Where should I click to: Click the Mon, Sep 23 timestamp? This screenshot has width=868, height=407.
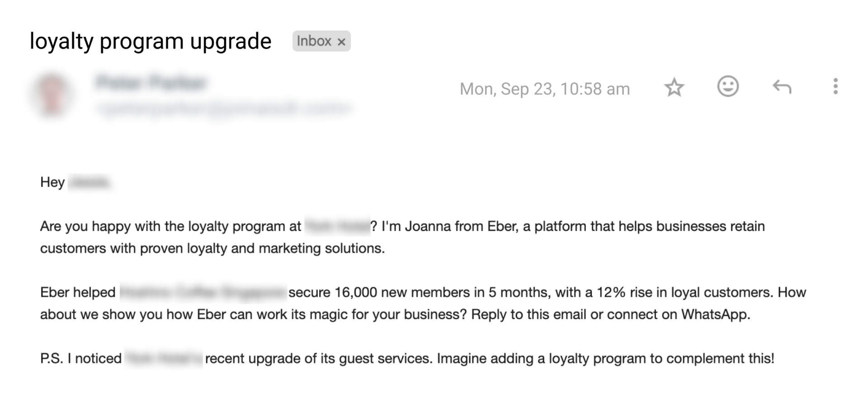pos(544,89)
